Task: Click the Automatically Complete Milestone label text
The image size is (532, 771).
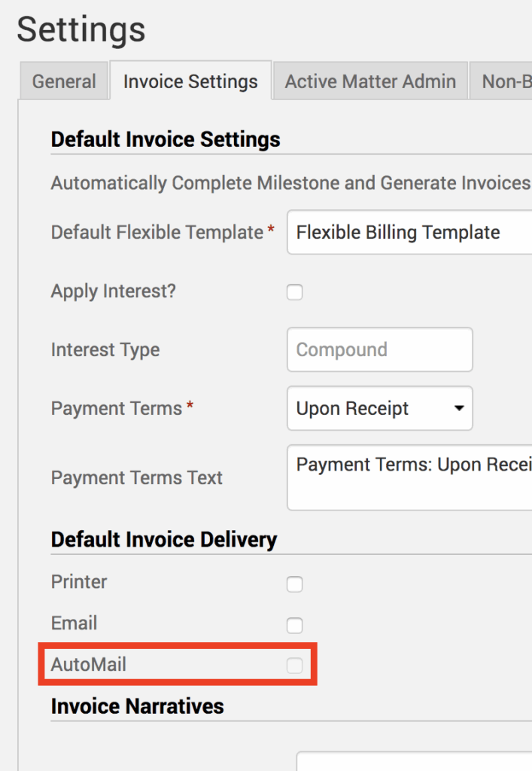Action: pyautogui.click(x=290, y=183)
